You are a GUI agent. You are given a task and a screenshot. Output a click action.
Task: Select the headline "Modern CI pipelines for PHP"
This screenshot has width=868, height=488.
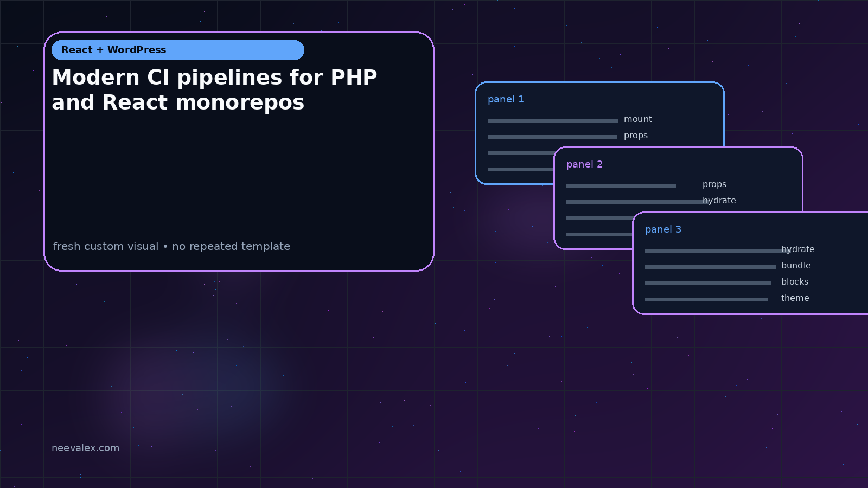coord(214,78)
